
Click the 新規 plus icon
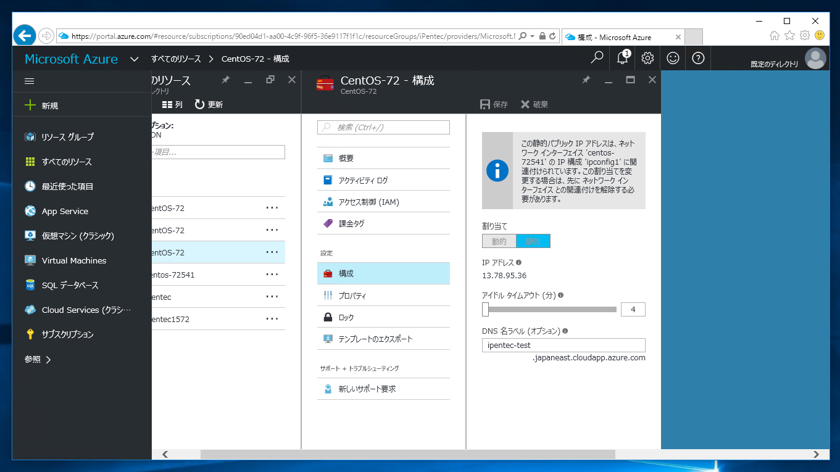point(30,105)
